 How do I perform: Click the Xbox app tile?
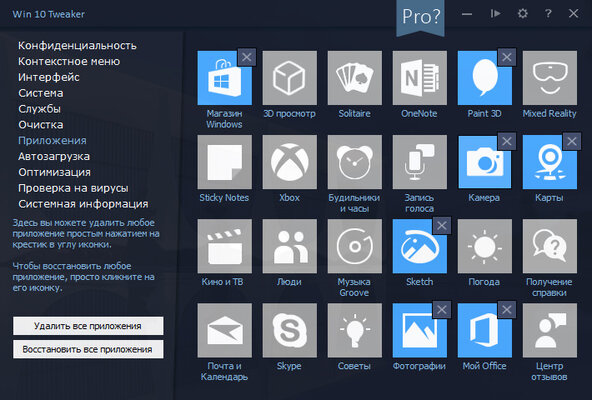(x=290, y=162)
